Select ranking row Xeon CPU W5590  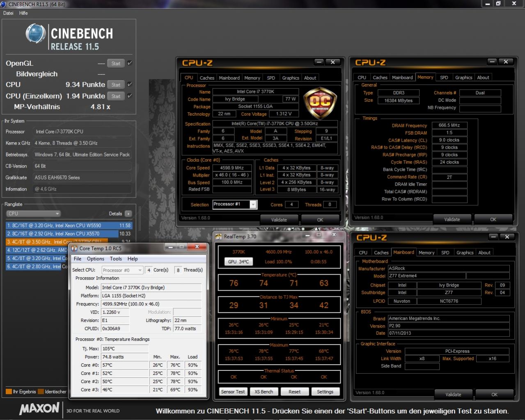[x=69, y=225]
